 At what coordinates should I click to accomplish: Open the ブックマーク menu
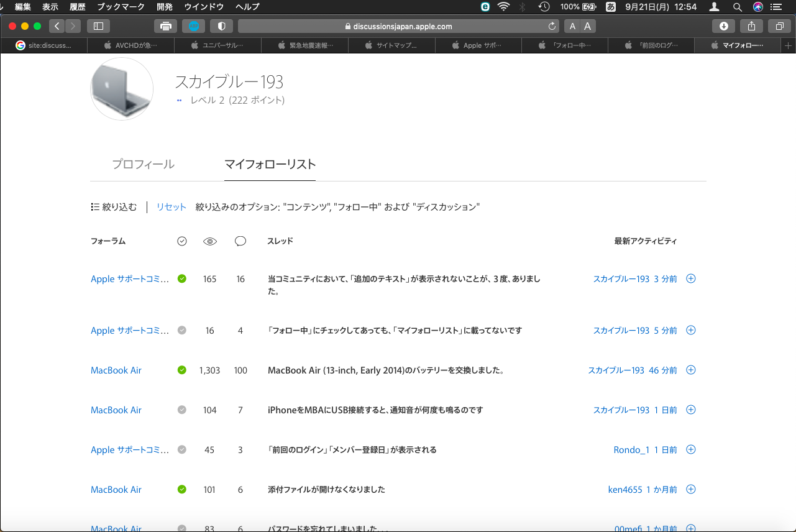(121, 7)
